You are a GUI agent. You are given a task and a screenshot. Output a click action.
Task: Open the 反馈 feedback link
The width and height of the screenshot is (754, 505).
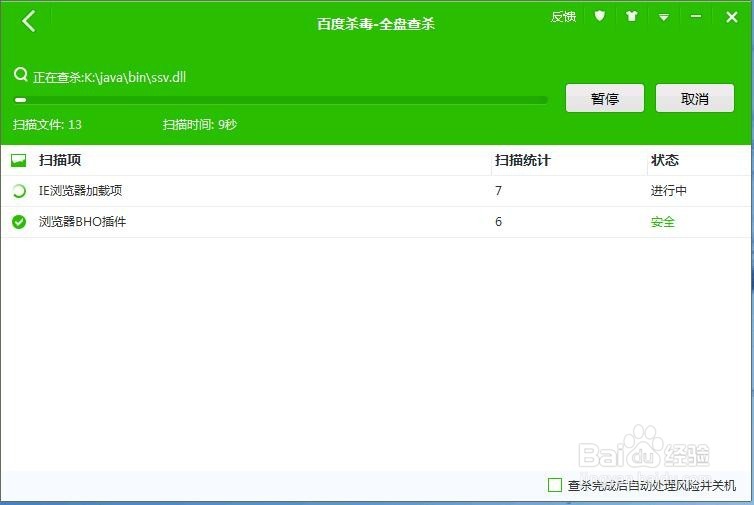click(x=563, y=17)
